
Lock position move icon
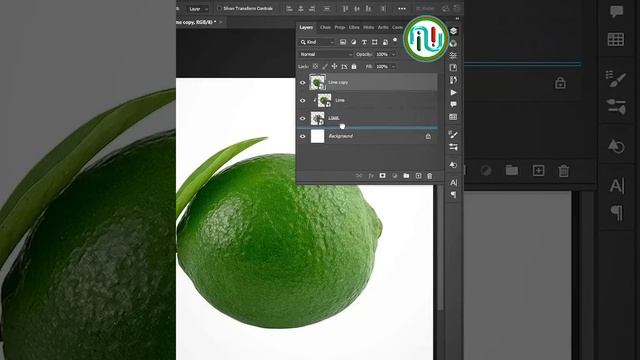click(334, 66)
